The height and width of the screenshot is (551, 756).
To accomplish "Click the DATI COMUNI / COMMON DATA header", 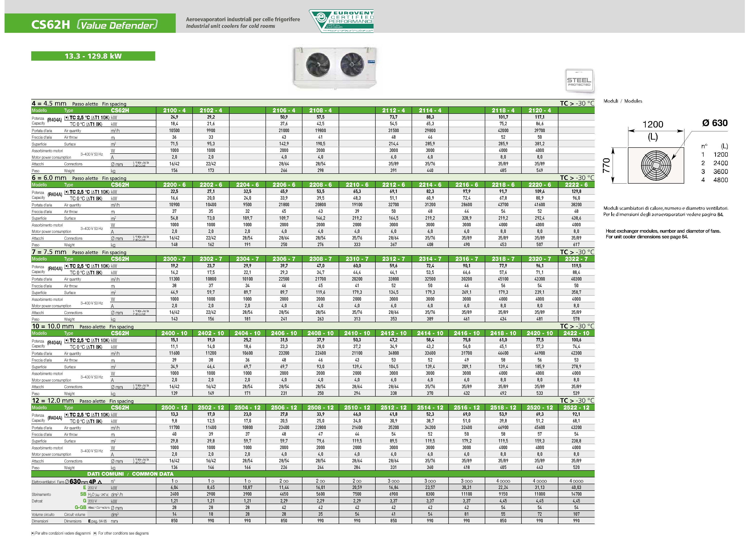I will click(130, 474).
